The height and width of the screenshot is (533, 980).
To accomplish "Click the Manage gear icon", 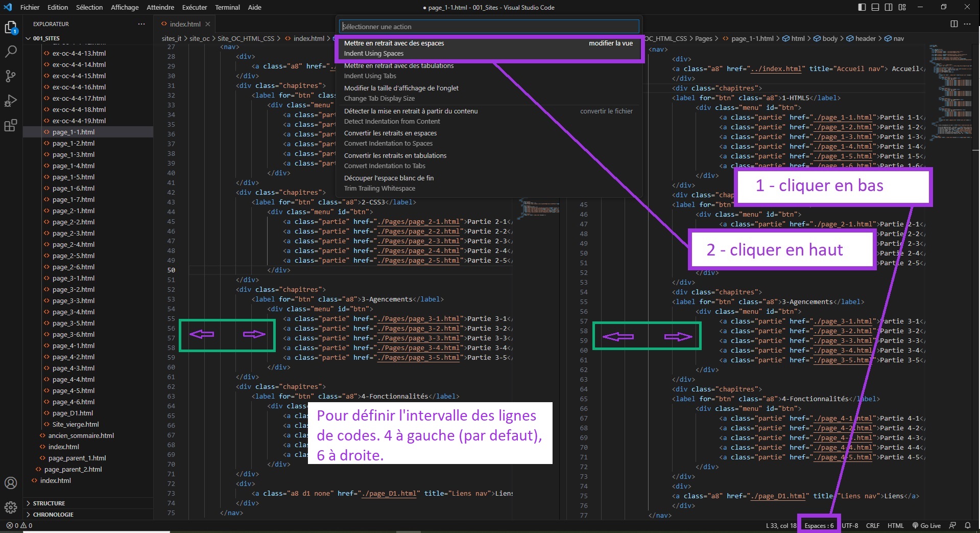I will [x=11, y=507].
